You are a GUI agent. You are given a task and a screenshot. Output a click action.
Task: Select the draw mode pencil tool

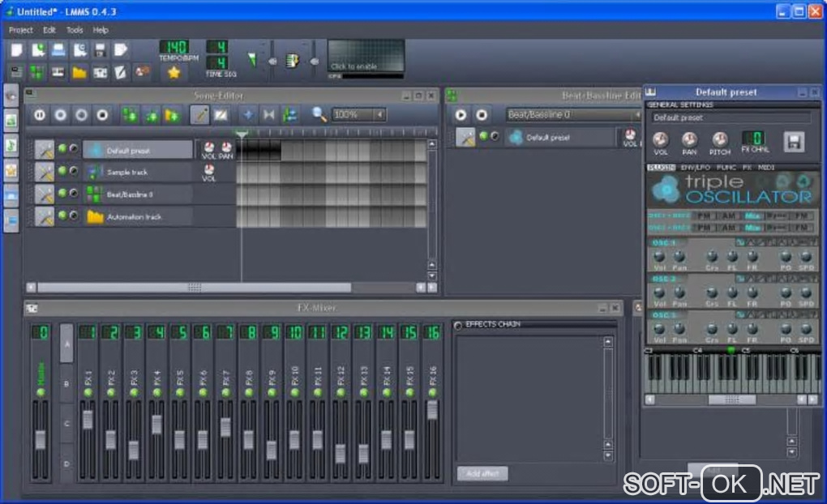pyautogui.click(x=199, y=115)
